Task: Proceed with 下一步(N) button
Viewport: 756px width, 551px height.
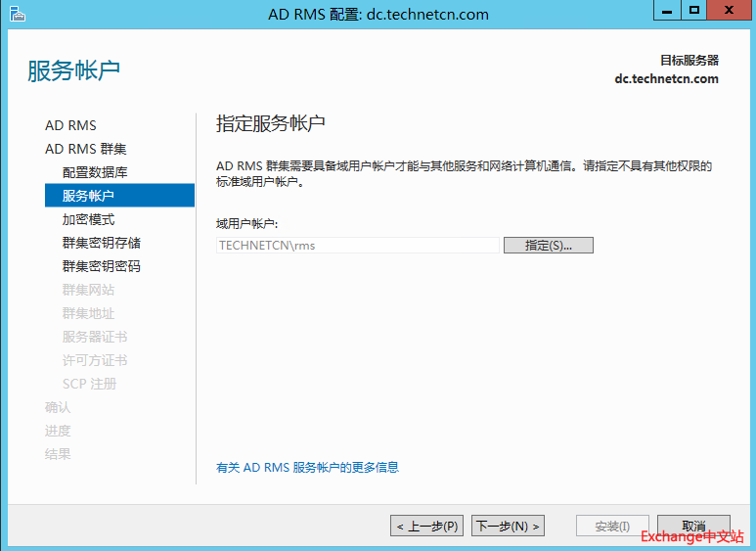Action: point(508,527)
